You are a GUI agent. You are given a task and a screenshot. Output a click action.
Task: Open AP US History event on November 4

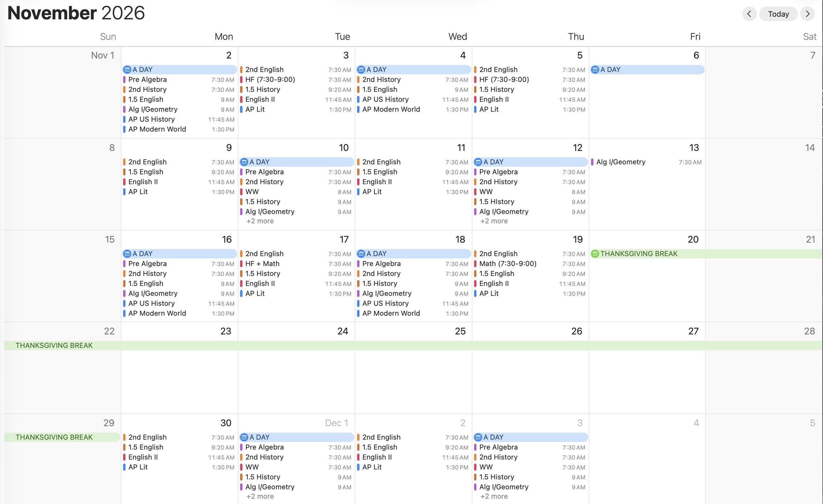point(413,99)
